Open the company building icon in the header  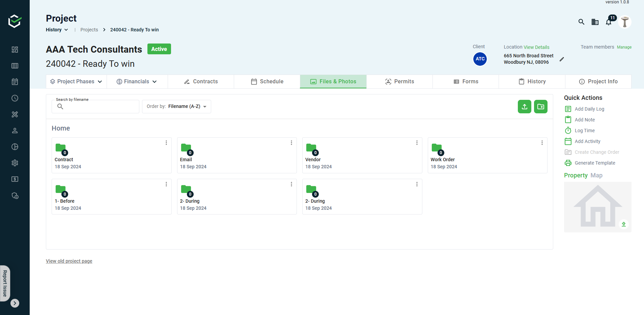coord(595,22)
